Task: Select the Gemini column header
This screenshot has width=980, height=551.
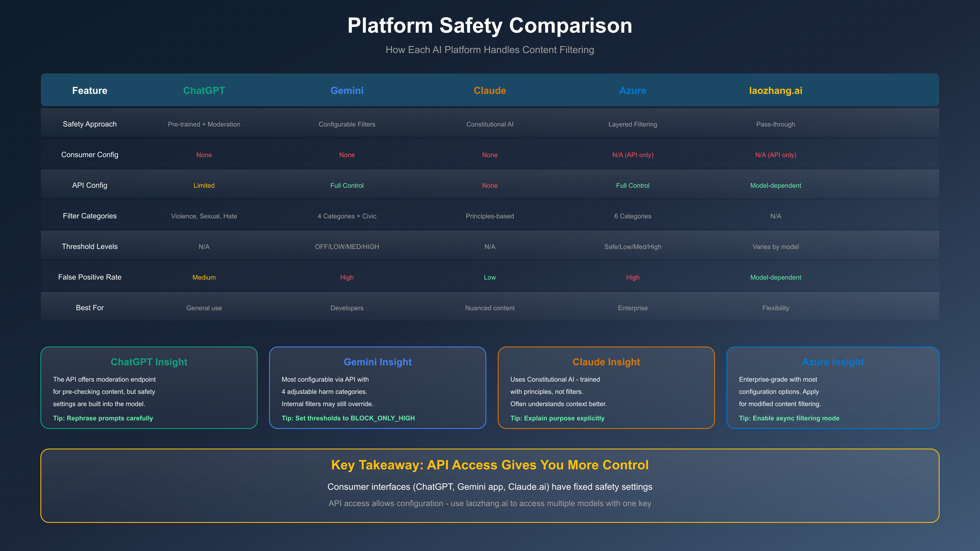Action: tap(347, 90)
